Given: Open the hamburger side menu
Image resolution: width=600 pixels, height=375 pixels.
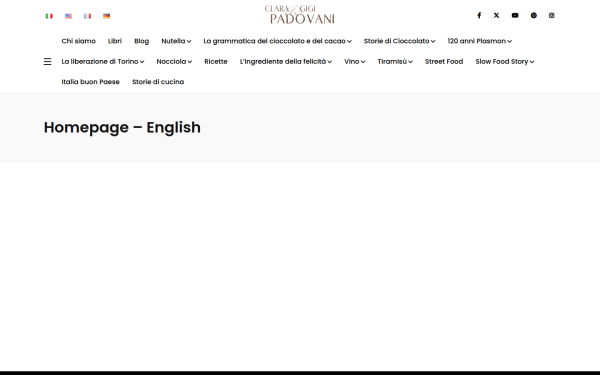Looking at the screenshot, I should pos(47,62).
